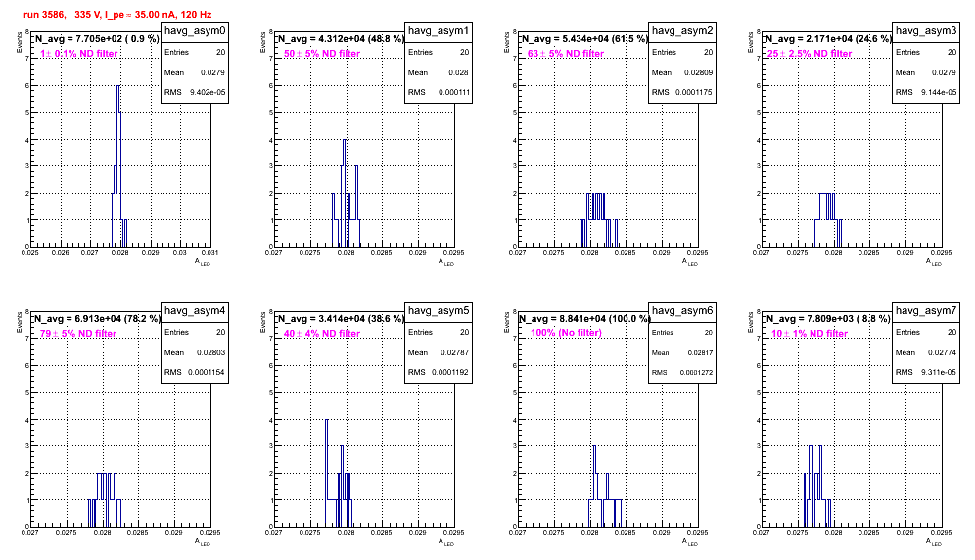Click the N_avg = 2.171e+04 label
The width and height of the screenshot is (975, 560).
[827, 38]
